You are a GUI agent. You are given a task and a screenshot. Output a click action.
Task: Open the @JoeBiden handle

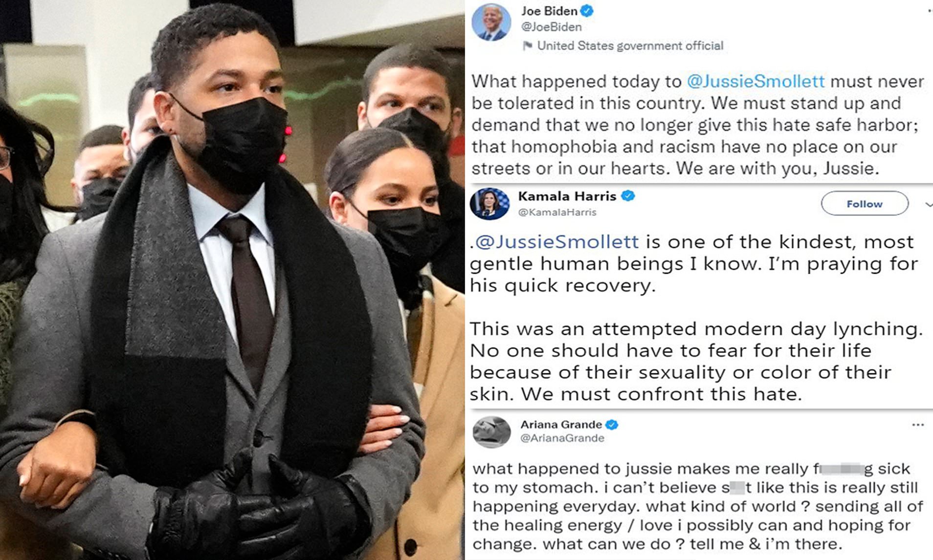click(551, 27)
